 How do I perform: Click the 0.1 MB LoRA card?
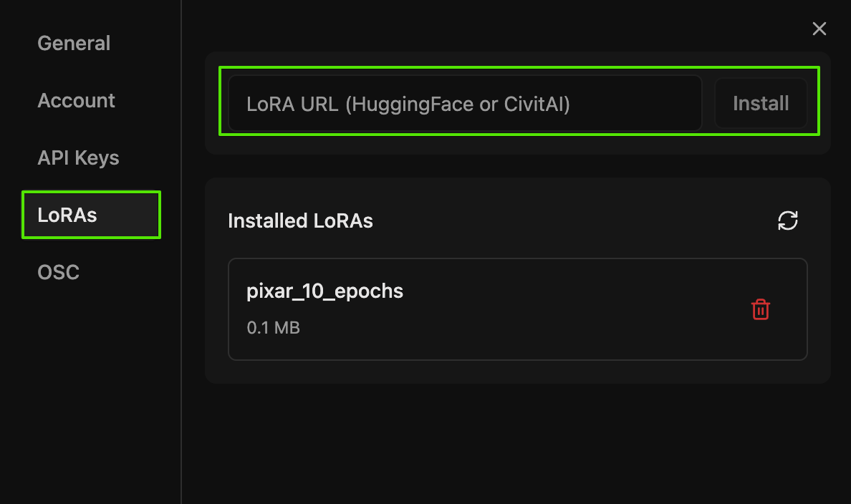point(430,309)
